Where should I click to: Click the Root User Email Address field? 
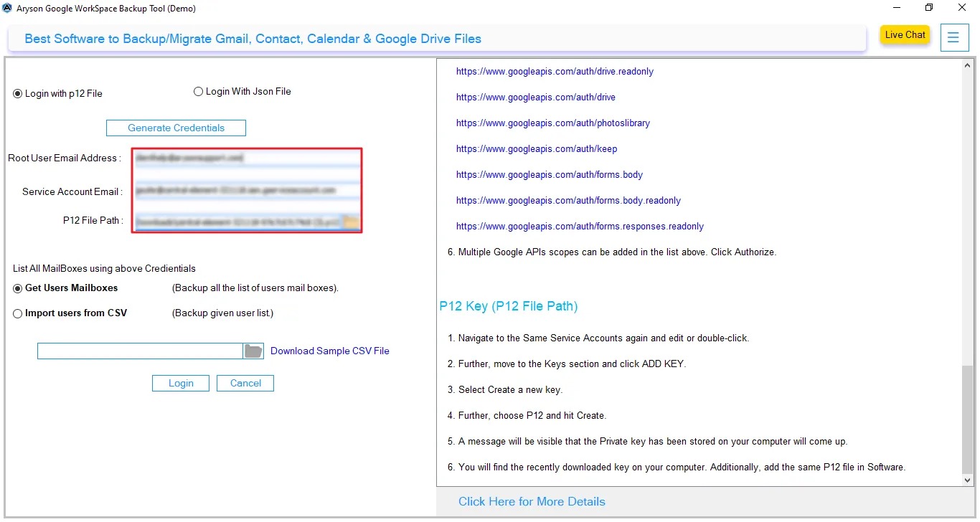(x=247, y=158)
